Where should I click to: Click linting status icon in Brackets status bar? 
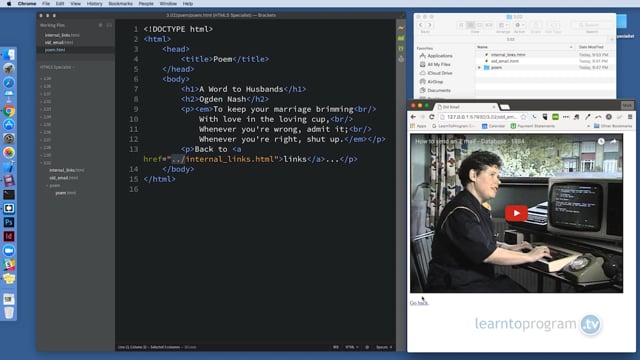pyautogui.click(x=367, y=347)
